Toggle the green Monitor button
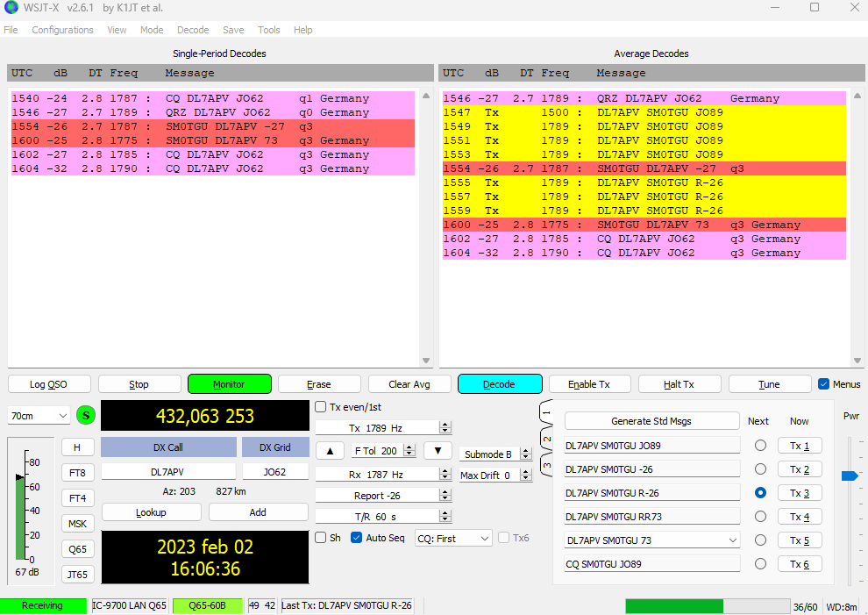 coord(229,384)
